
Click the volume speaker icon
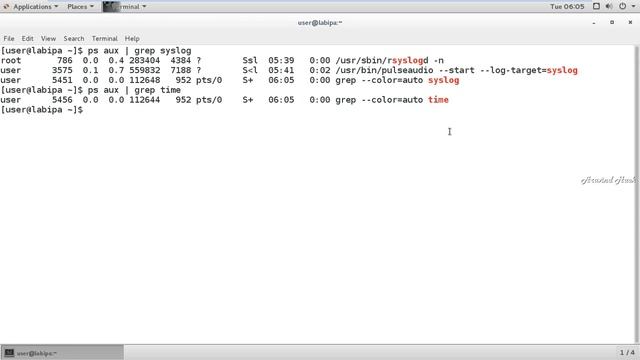[x=609, y=6]
